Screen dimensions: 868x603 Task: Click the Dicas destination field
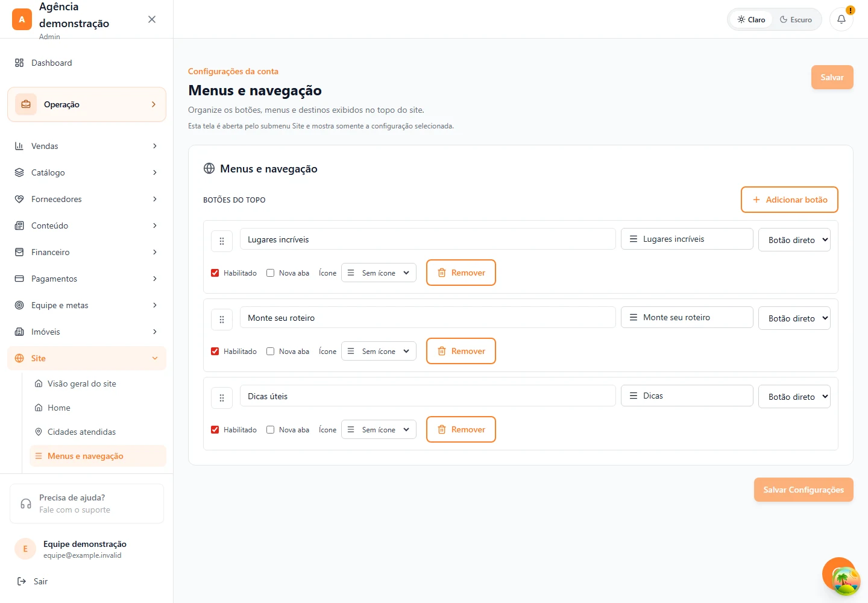[x=687, y=396]
